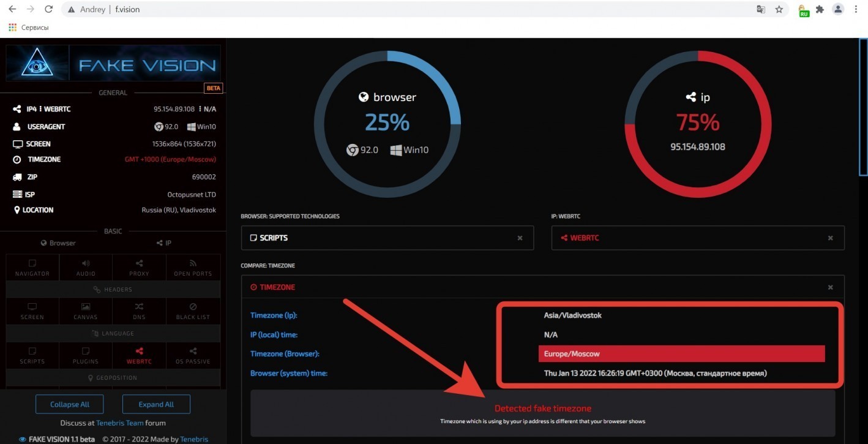Click the Russia (RU), Vladivostok location value
Screen dimensions: 868x444
point(179,210)
